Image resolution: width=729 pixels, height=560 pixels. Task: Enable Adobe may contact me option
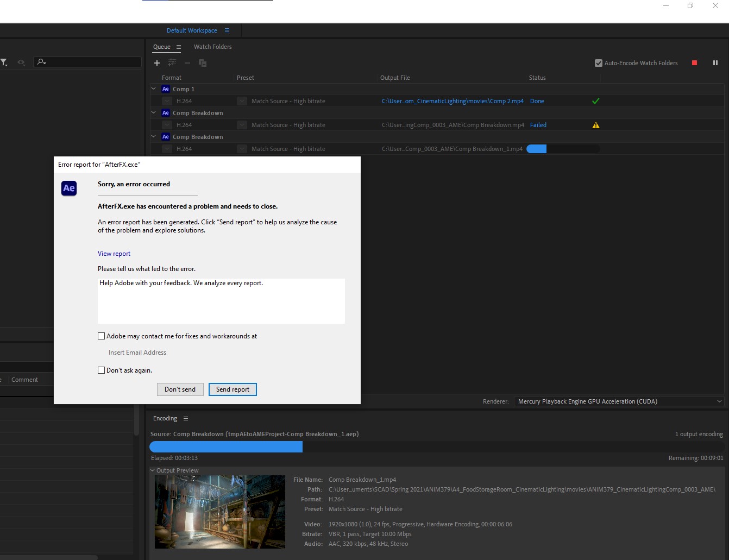(101, 336)
